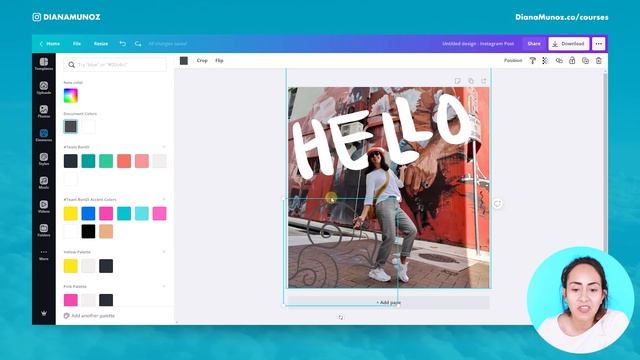The height and width of the screenshot is (360, 640).
Task: Click the color search input field
Action: 115,64
